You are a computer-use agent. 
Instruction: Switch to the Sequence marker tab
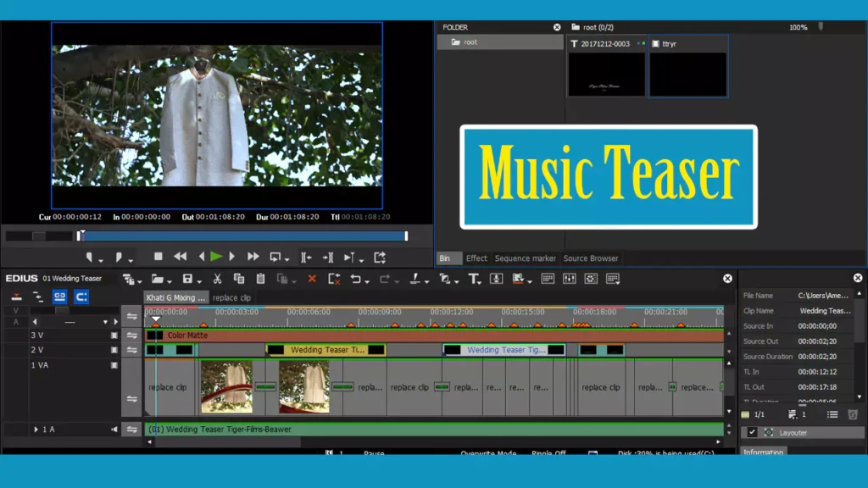(x=526, y=258)
